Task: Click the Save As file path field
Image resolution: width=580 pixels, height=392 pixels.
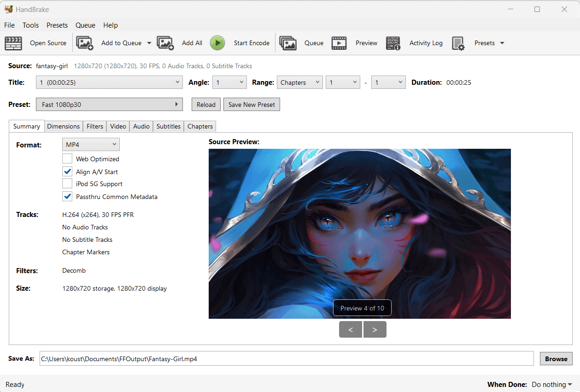Action: pos(286,359)
